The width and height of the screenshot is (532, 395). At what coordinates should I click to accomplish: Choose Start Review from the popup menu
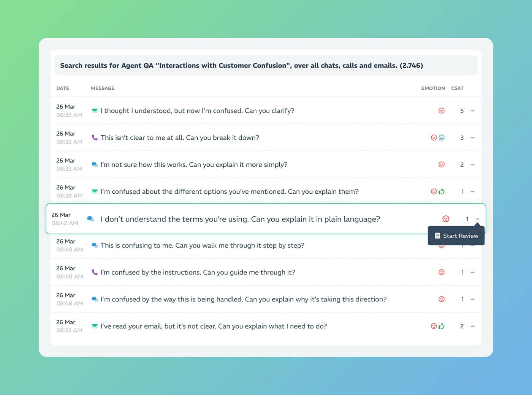tap(456, 236)
